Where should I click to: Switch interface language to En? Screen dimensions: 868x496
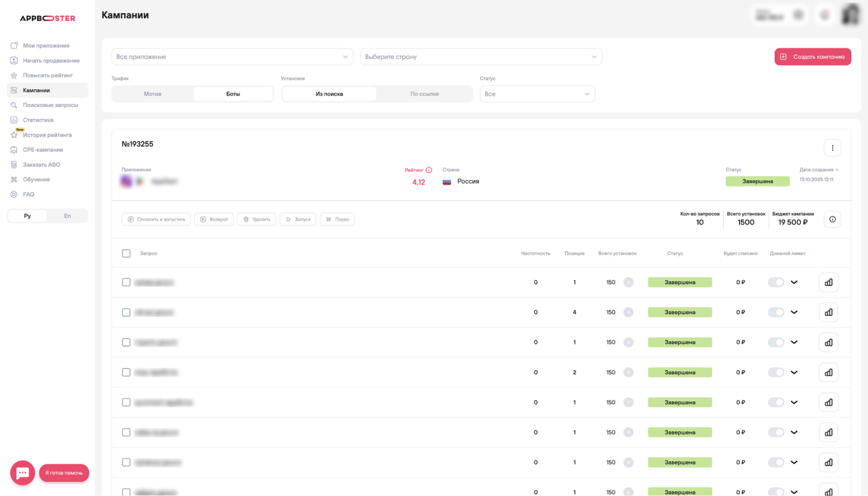(67, 216)
